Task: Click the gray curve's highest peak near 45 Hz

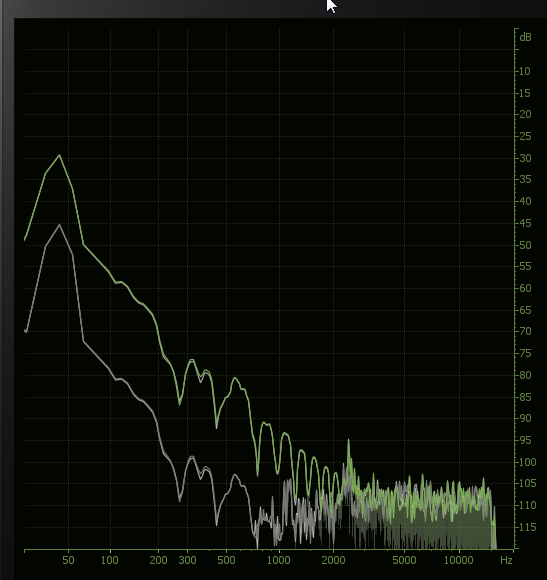Action: point(59,225)
